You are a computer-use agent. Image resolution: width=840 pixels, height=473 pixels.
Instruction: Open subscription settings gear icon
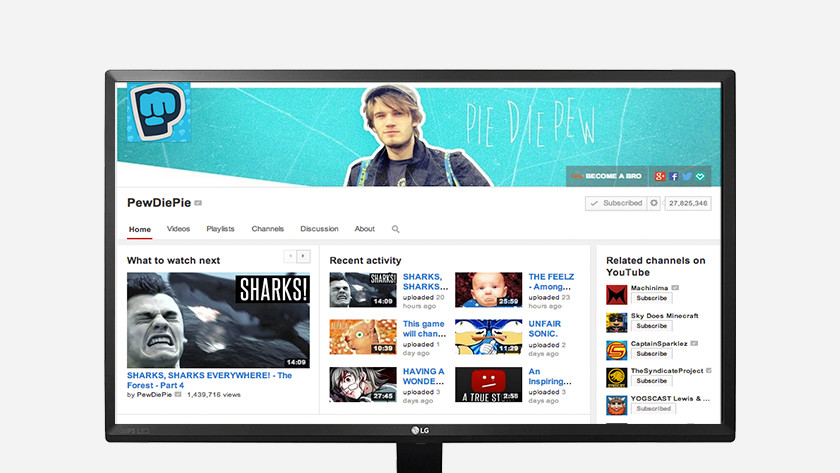pyautogui.click(x=654, y=203)
